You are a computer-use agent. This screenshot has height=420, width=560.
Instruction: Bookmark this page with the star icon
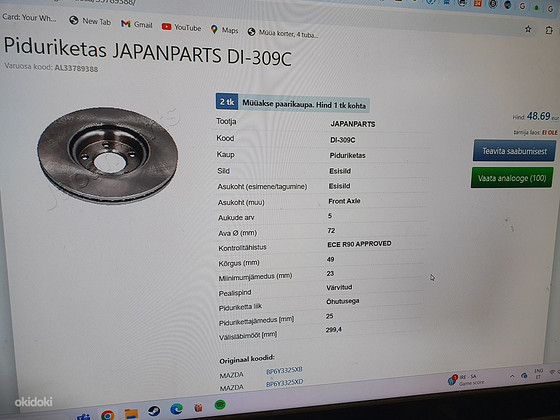pyautogui.click(x=528, y=29)
